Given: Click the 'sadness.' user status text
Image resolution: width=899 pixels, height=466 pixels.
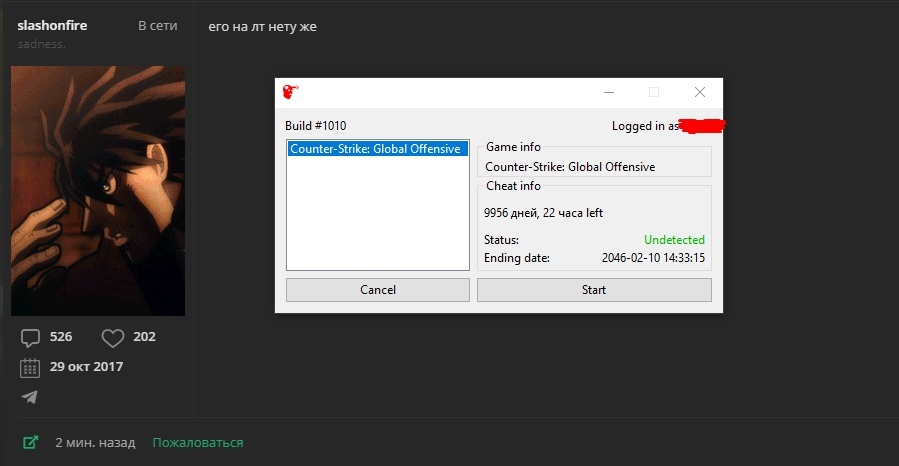Looking at the screenshot, I should pyautogui.click(x=41, y=44).
